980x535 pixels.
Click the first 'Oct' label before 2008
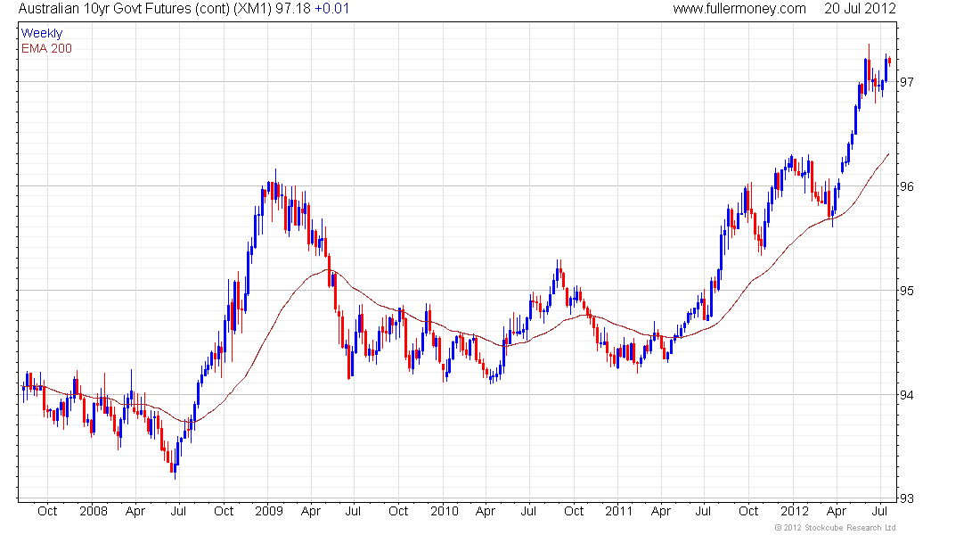coord(47,511)
